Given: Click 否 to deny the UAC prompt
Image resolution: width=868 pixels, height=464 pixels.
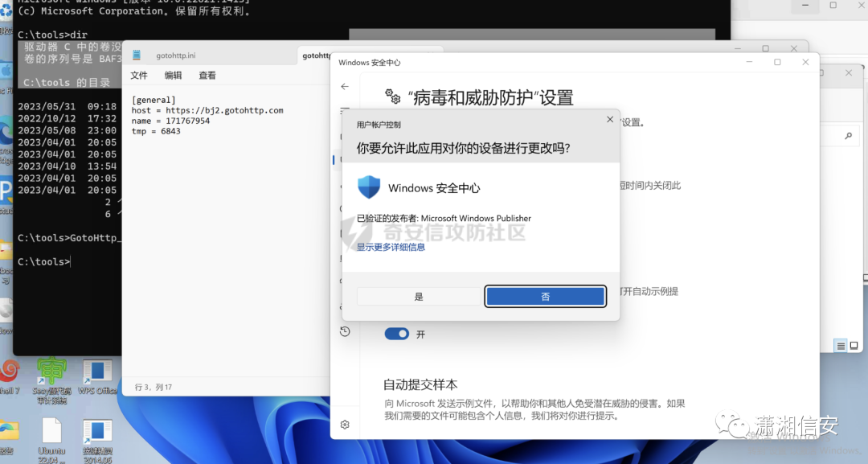Looking at the screenshot, I should point(545,296).
